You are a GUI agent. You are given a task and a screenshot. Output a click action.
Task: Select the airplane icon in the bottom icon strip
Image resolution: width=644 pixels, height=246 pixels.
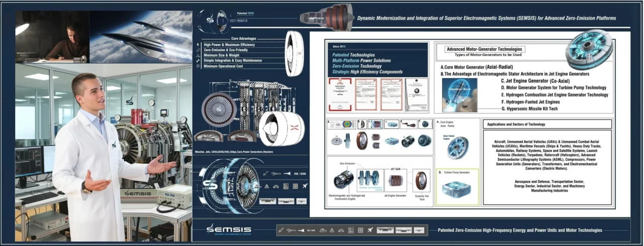(370, 230)
